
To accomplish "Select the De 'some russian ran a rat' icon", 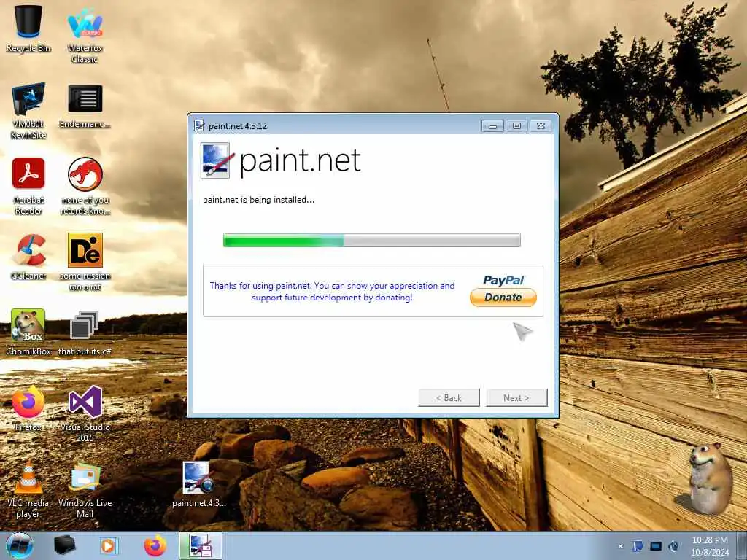I will pos(85,262).
